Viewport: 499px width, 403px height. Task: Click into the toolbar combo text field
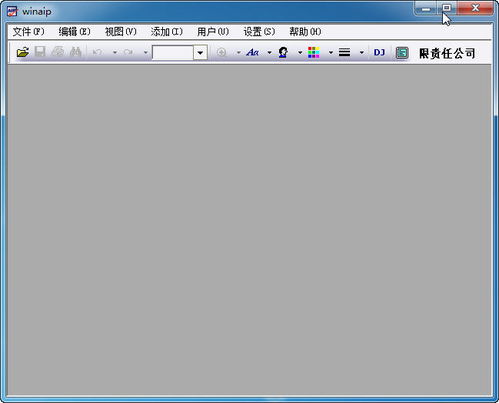[173, 53]
